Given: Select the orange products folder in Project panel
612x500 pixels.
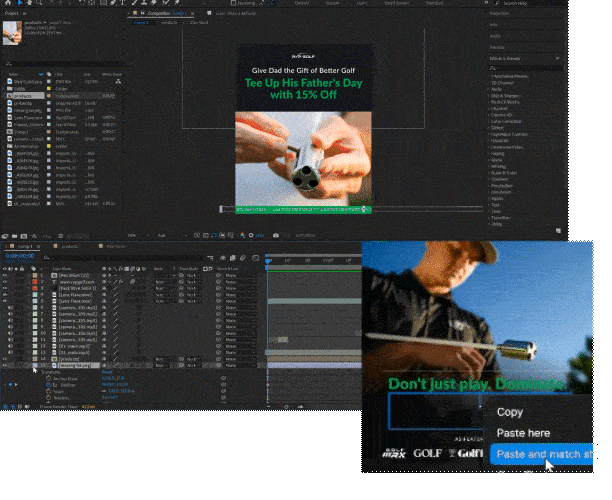Looking at the screenshot, I should click(x=22, y=95).
